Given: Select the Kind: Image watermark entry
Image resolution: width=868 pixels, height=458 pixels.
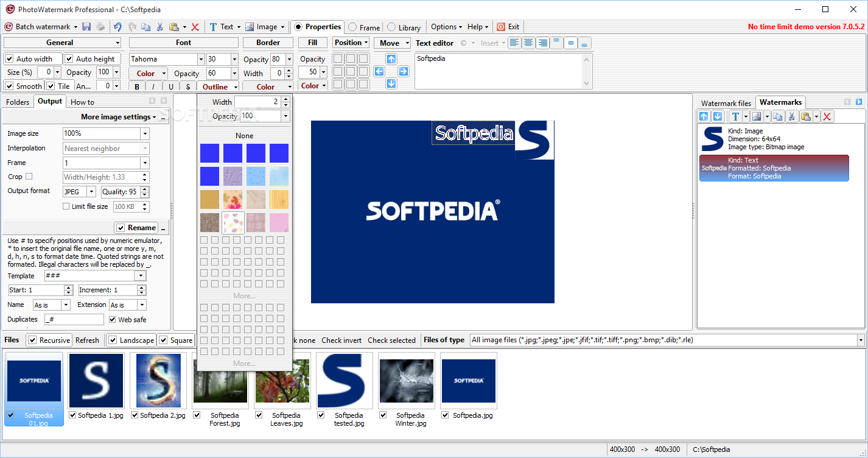Looking at the screenshot, I should (x=774, y=139).
